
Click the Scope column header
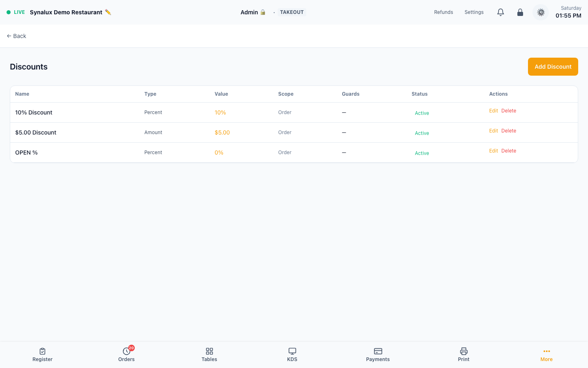coord(286,94)
